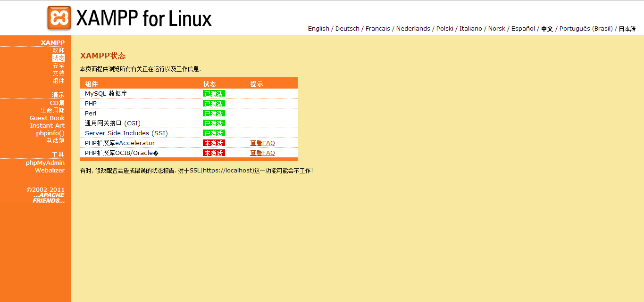Switch language to Francais
The width and height of the screenshot is (644, 302).
378,29
